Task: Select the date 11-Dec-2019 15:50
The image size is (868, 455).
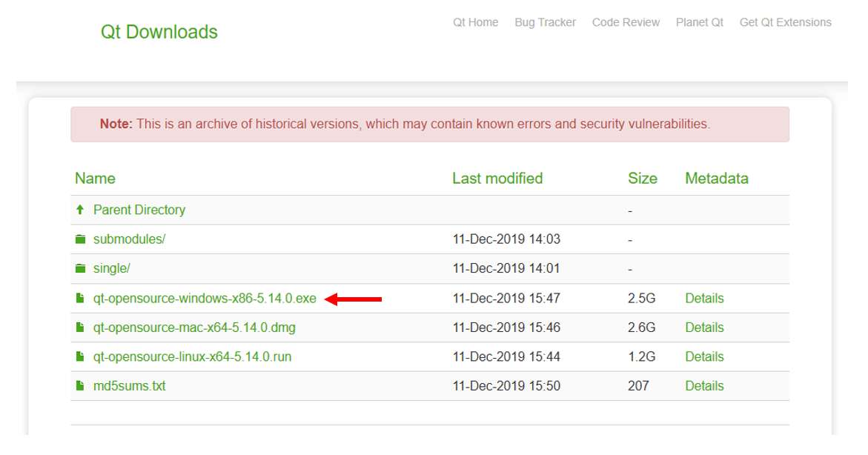Action: click(506, 386)
